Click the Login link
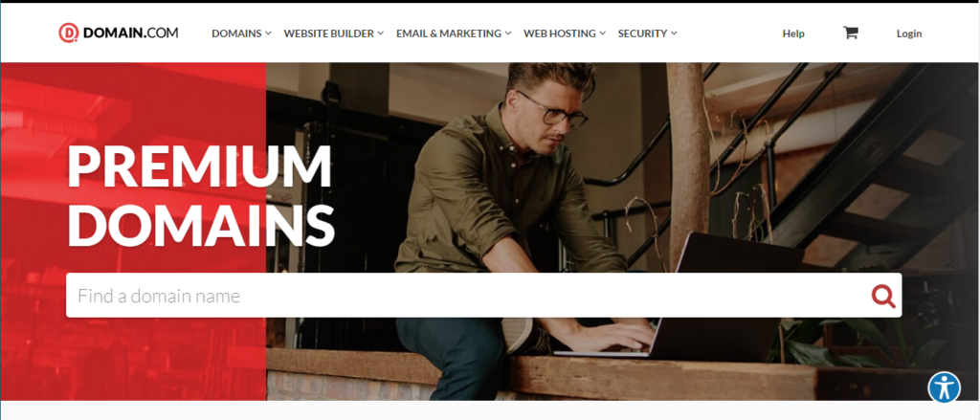Image resolution: width=980 pixels, height=420 pixels. (909, 33)
